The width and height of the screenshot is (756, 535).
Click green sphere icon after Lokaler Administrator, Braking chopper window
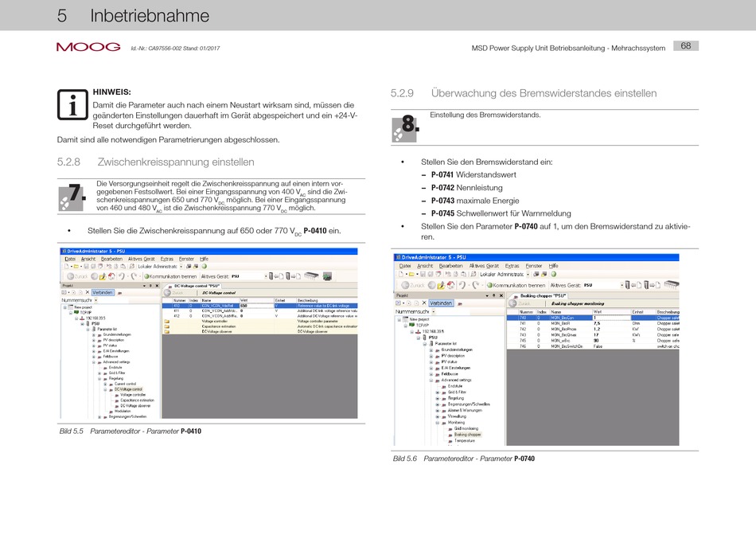[x=554, y=274]
